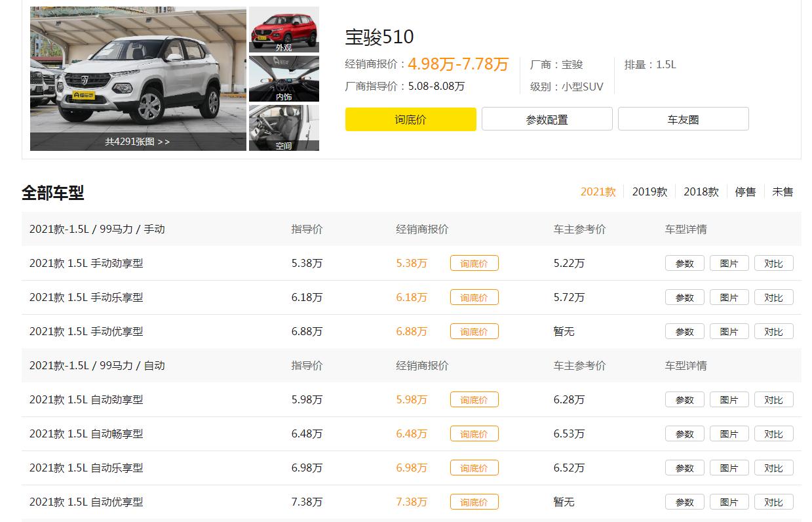View the 外观 exterior thumbnail
The width and height of the screenshot is (812, 522).
coord(284,30)
